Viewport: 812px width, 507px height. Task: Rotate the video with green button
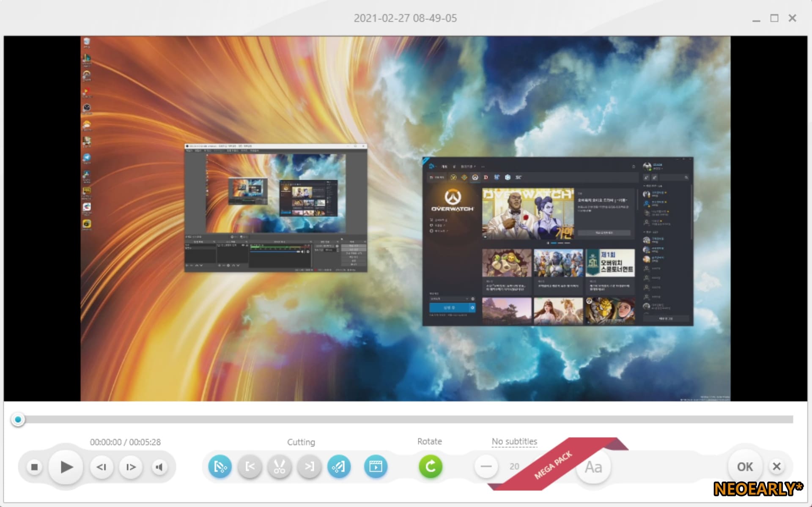[x=430, y=467]
